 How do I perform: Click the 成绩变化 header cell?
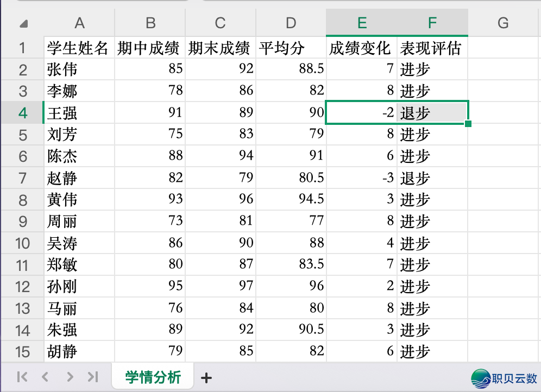pyautogui.click(x=361, y=47)
